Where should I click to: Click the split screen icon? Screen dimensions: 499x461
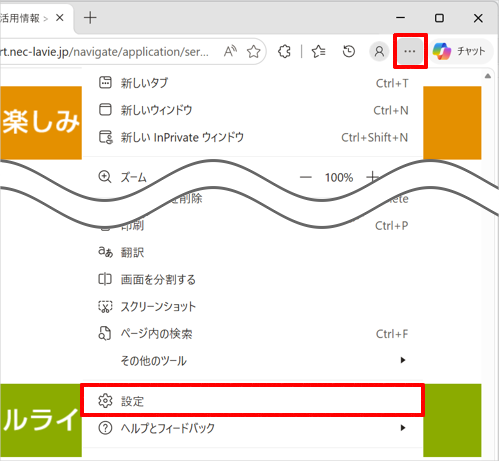click(105, 279)
